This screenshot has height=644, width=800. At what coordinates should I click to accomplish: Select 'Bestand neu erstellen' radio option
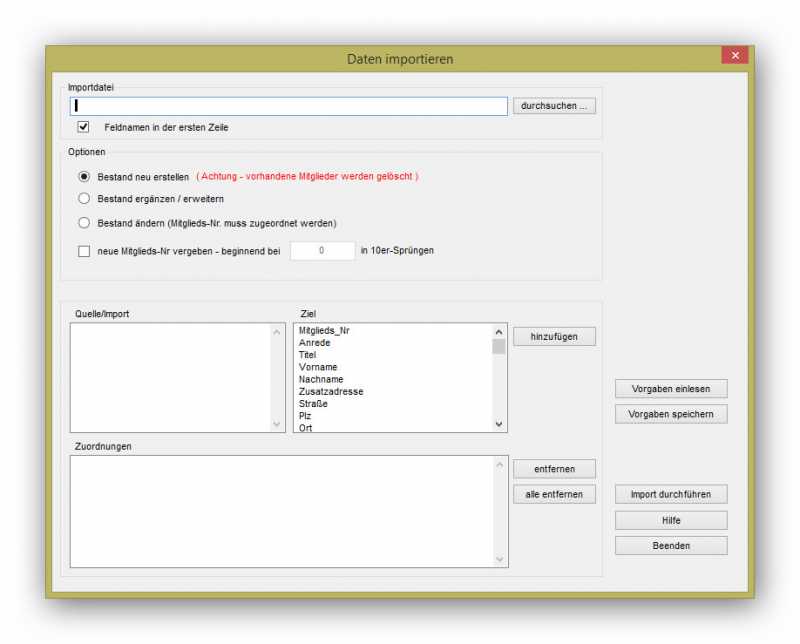pyautogui.click(x=84, y=176)
